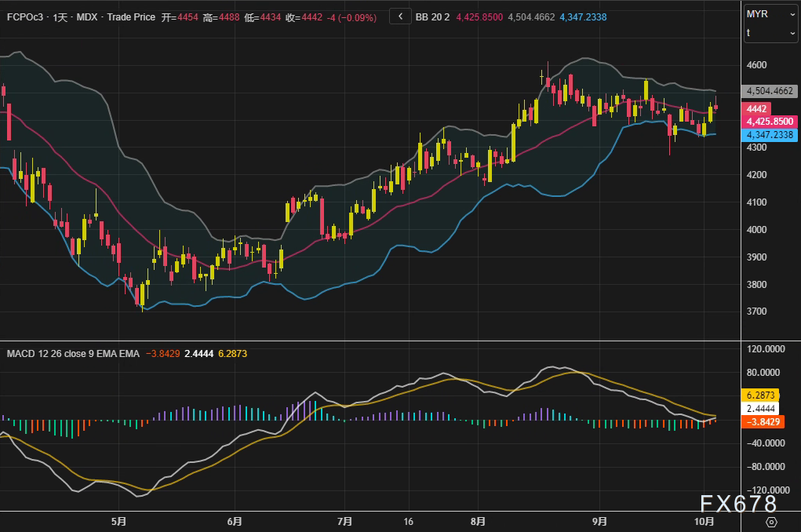Viewport: 801px width, 532px height.
Task: Click the 4600 price scale label
Action: pyautogui.click(x=758, y=65)
